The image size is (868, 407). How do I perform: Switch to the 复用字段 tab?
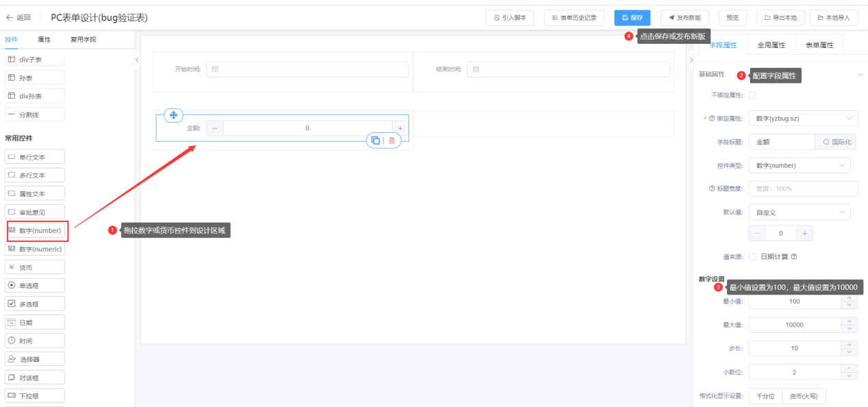[x=84, y=40]
